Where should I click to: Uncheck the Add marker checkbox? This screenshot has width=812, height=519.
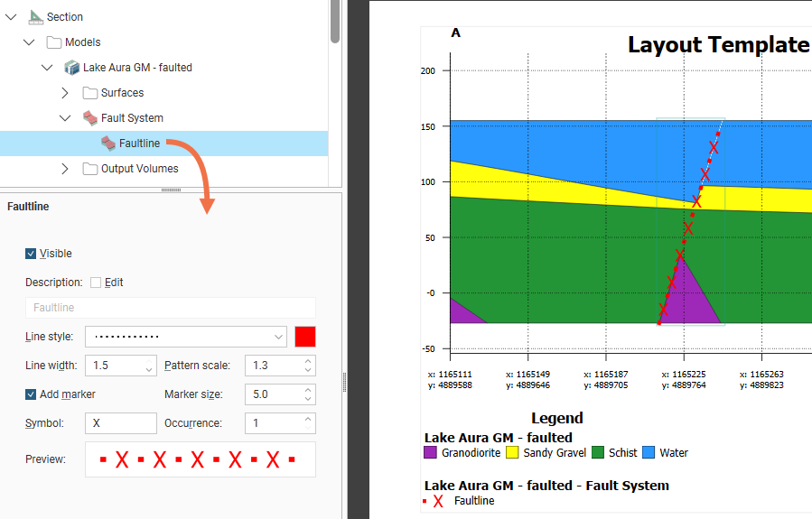[32, 394]
